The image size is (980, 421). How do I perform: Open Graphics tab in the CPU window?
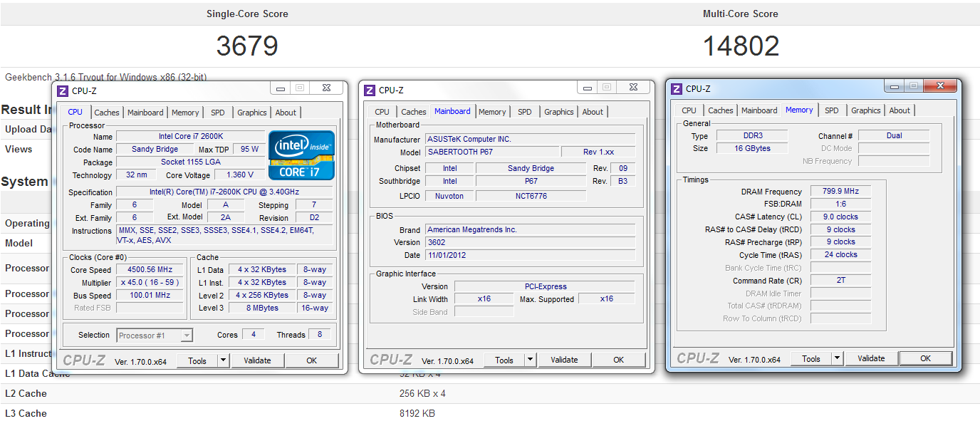pos(252,113)
